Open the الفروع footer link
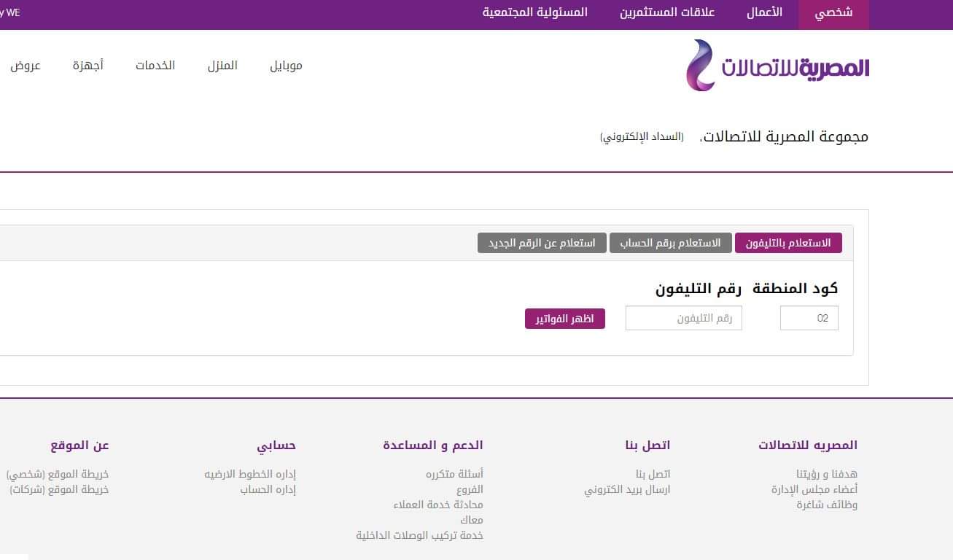Image resolution: width=953 pixels, height=560 pixels. pyautogui.click(x=470, y=489)
